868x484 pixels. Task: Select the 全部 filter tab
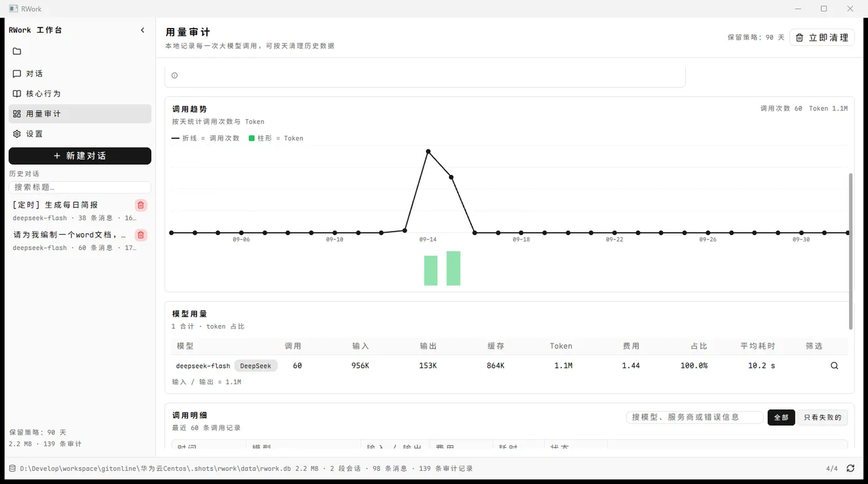[781, 418]
